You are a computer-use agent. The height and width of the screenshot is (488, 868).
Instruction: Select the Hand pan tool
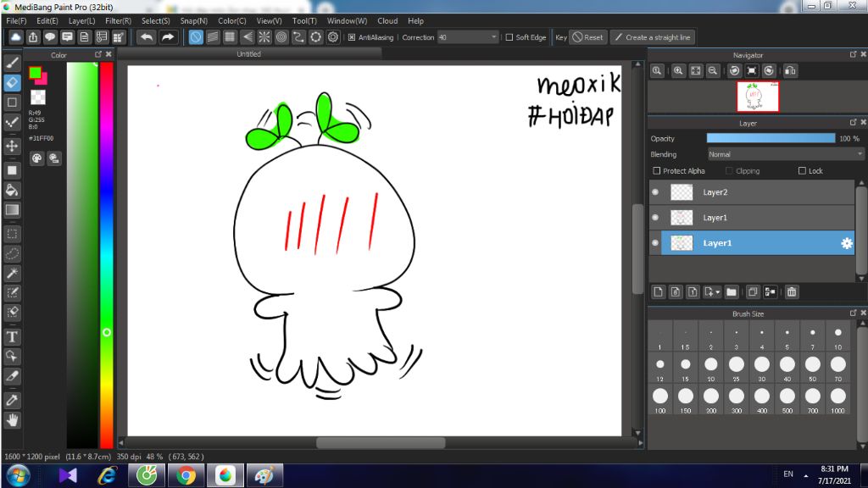tap(12, 419)
